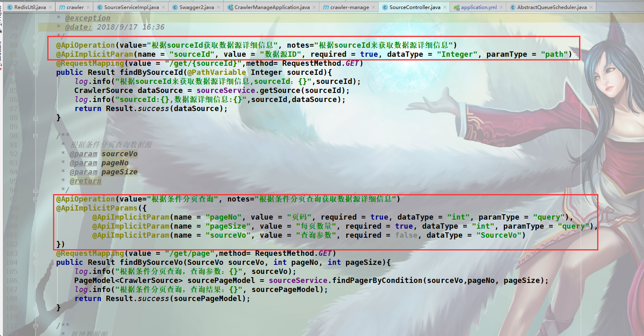This screenshot has height=336, width=644.
Task: Collapse the findBySourceVo method at line 104
Action: pos(35,263)
